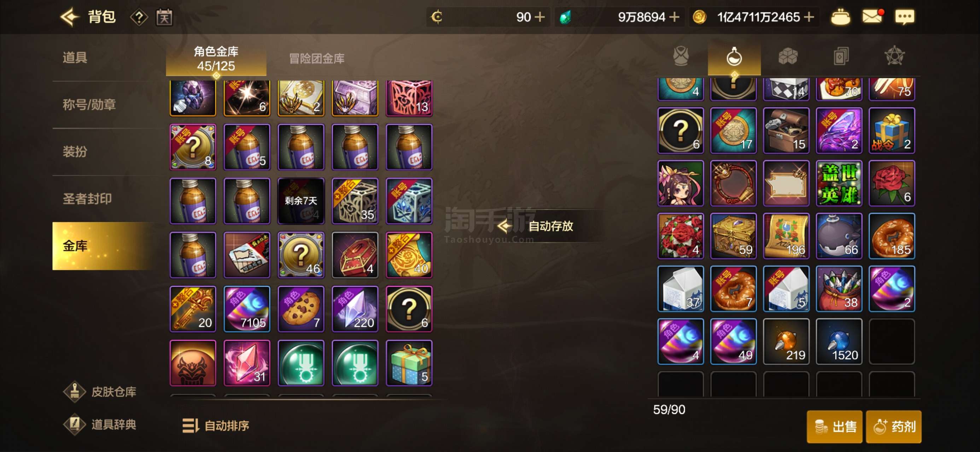This screenshot has width=980, height=452.
Task: Select the consumables potion category icon
Action: [734, 58]
